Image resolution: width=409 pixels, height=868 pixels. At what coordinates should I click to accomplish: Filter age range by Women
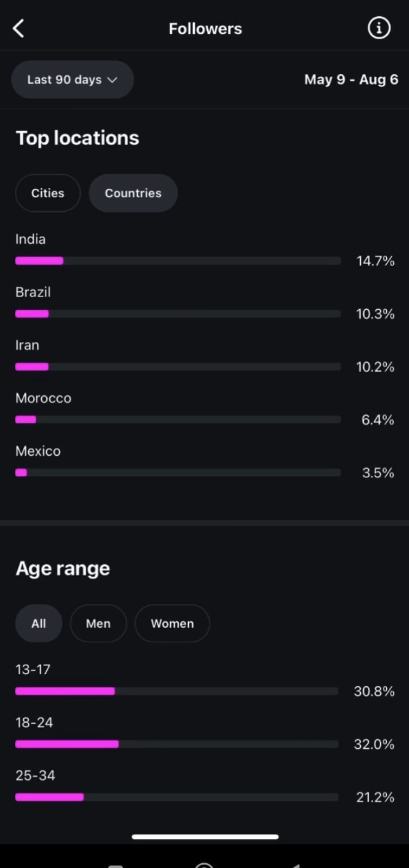(x=172, y=623)
